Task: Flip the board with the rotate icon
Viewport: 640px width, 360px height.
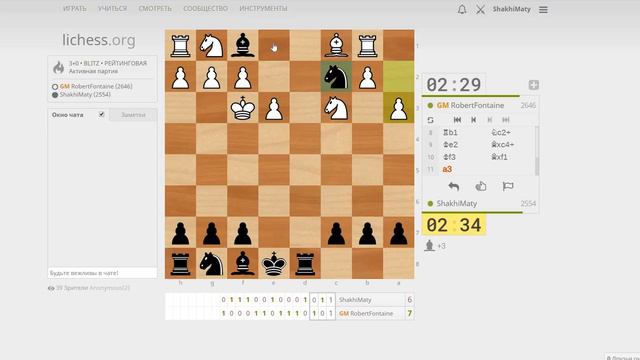Action: [430, 120]
